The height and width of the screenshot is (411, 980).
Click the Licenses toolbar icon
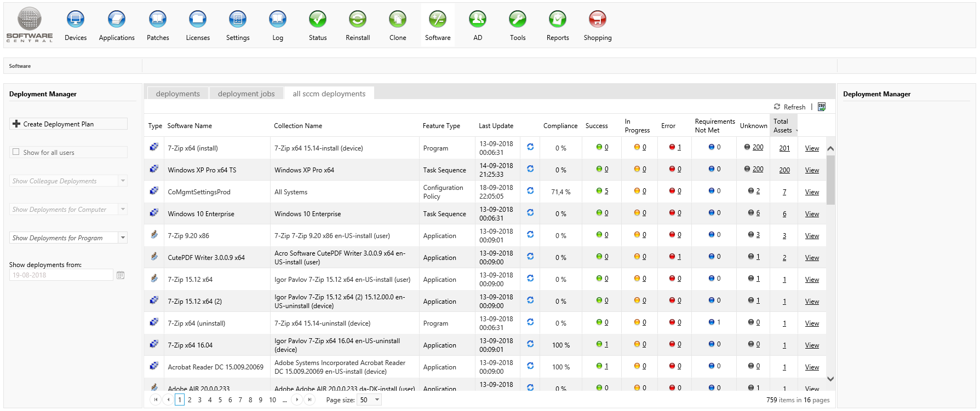click(x=198, y=20)
